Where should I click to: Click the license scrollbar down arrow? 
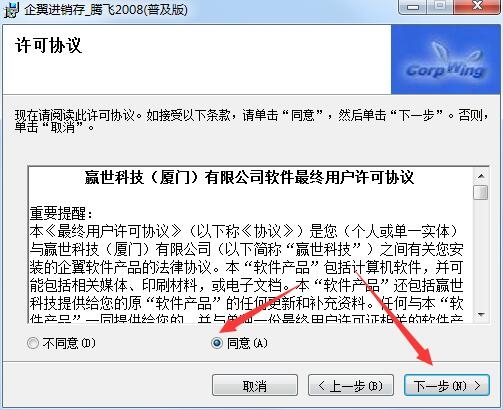pos(481,314)
